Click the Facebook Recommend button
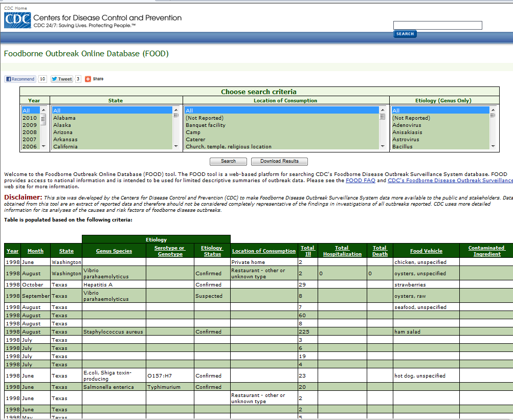Screen dimensions: 513x420 (20, 79)
